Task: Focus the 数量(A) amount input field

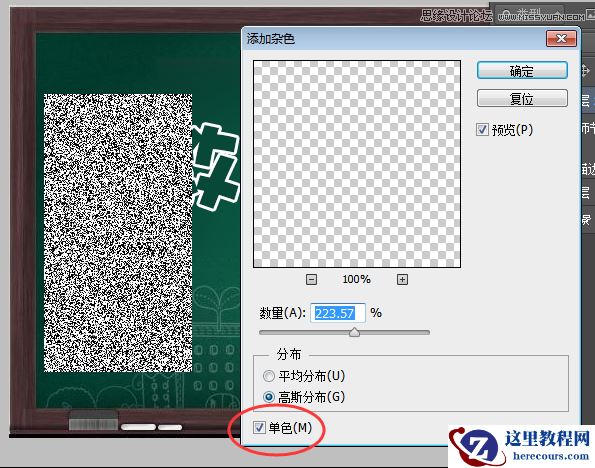Action: pyautogui.click(x=338, y=313)
